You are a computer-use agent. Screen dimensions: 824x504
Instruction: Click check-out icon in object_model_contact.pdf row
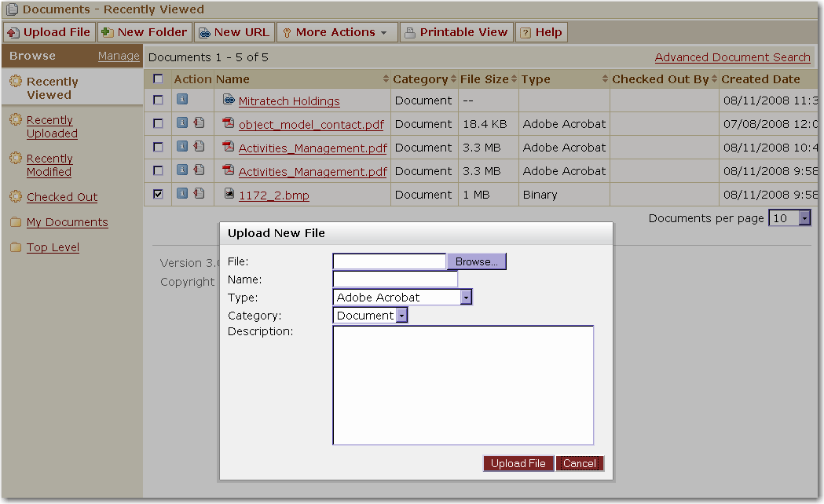[x=199, y=122]
